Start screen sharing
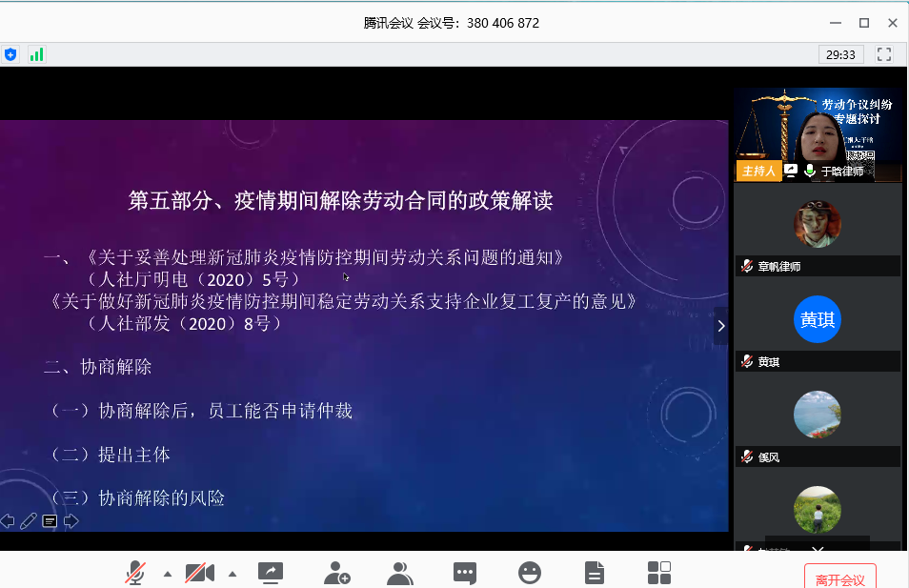This screenshot has width=909, height=588. [271, 573]
